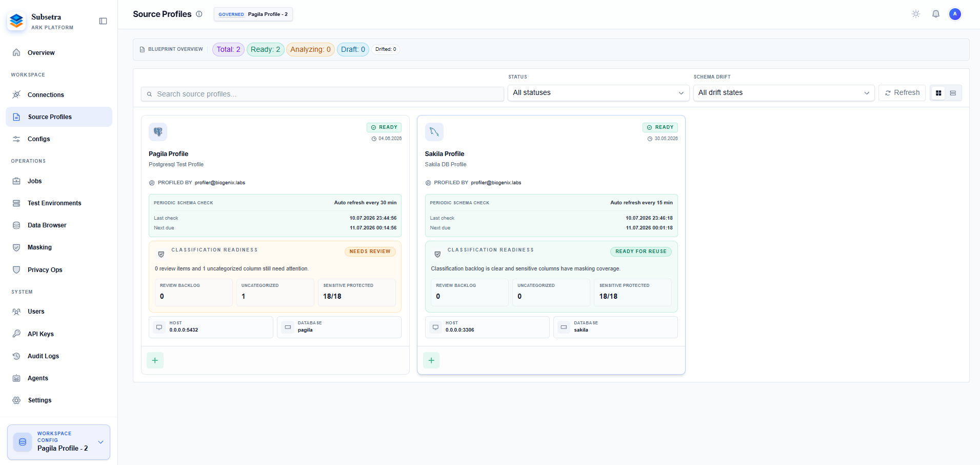Click the plus button on Sakila card

pos(431,360)
